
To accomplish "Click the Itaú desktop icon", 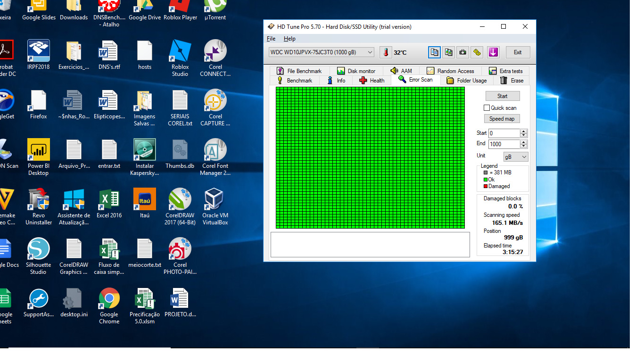I will tap(145, 204).
